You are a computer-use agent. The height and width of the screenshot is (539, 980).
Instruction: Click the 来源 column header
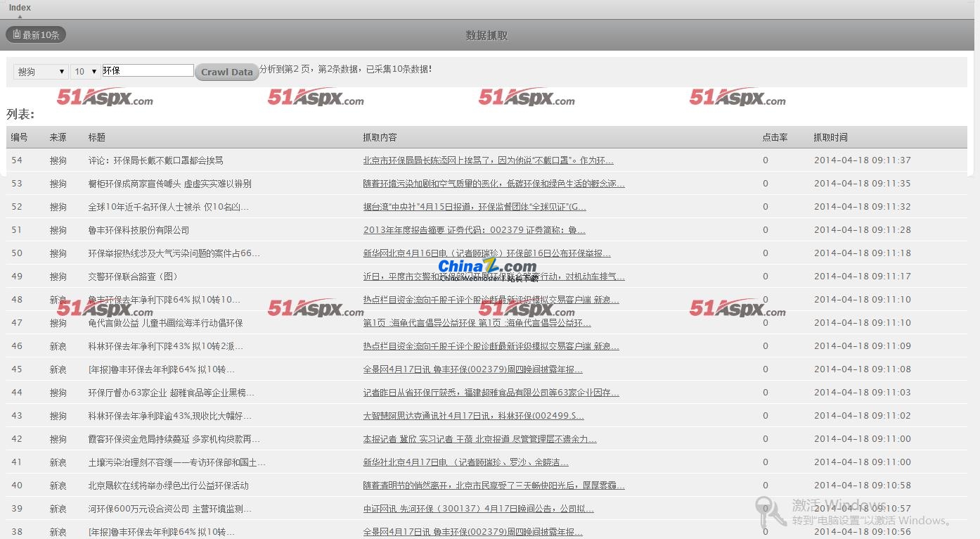(x=58, y=137)
